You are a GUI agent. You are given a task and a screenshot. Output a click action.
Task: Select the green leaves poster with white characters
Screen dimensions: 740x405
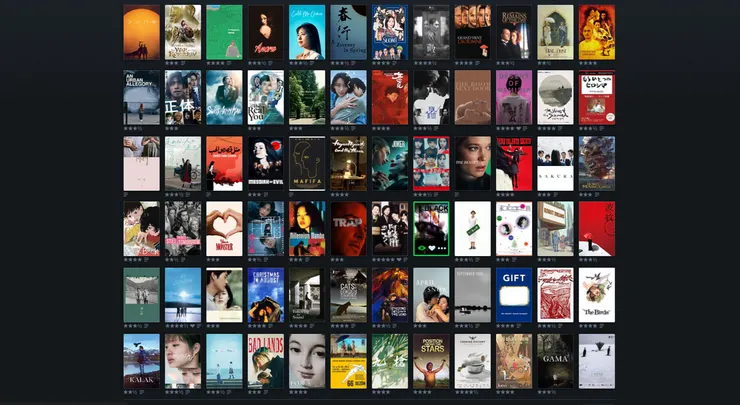(x=390, y=361)
